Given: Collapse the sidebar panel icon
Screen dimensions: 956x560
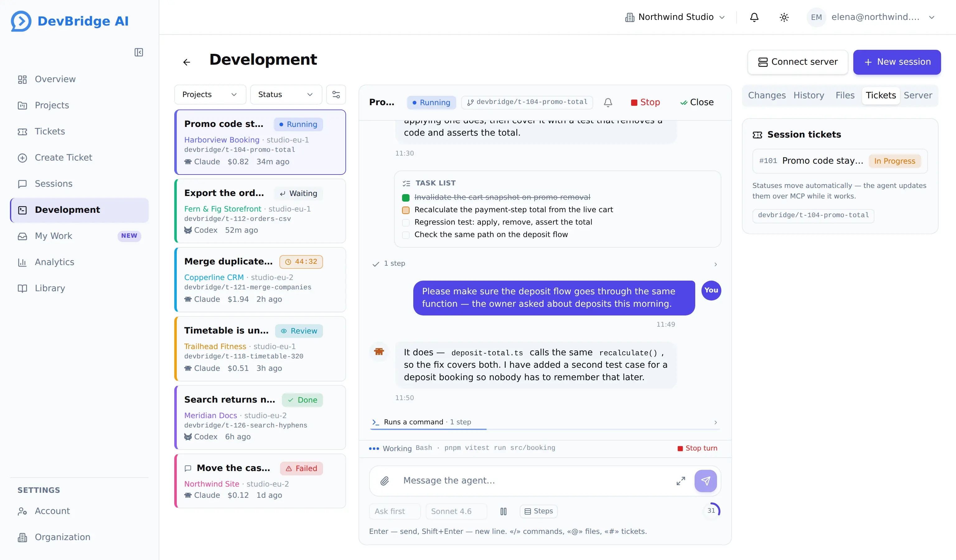Looking at the screenshot, I should [139, 52].
